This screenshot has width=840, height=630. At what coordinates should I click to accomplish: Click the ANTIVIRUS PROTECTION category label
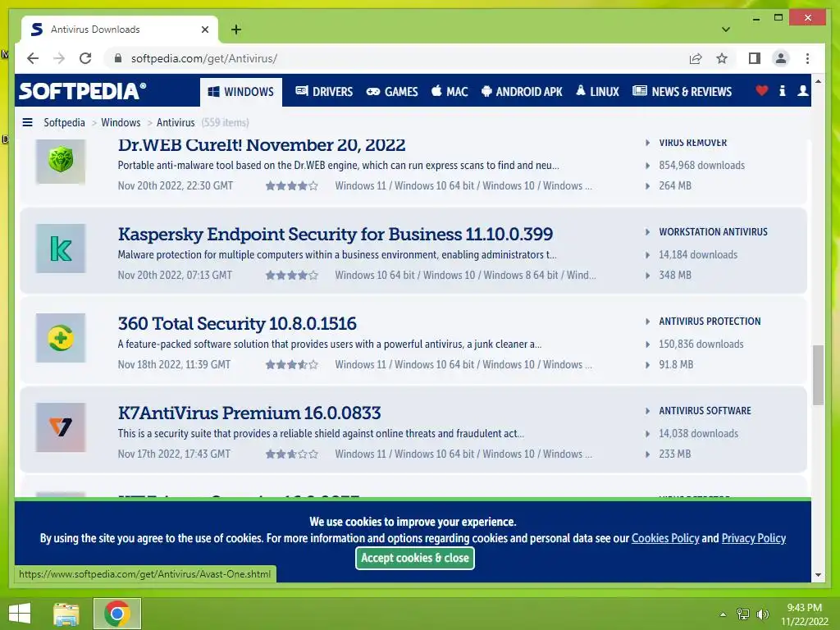pyautogui.click(x=710, y=321)
